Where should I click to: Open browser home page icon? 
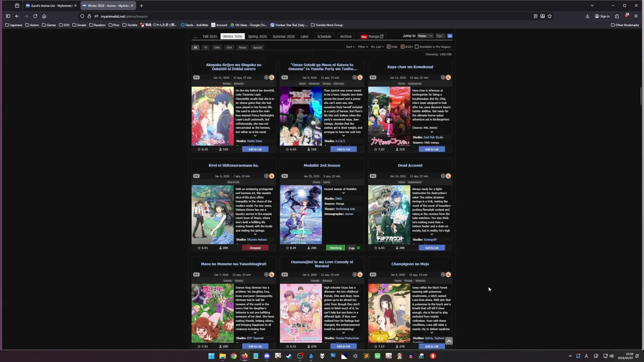pos(44,16)
